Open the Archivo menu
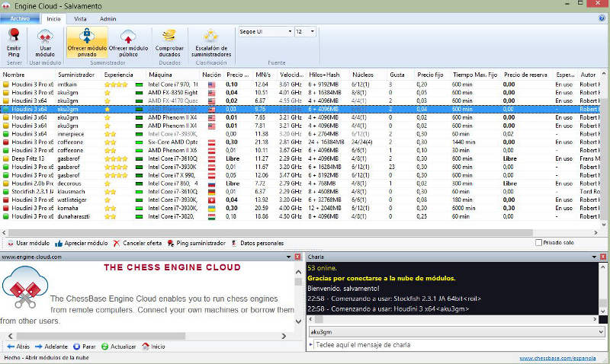Screen dimensions: 610x364 pyautogui.click(x=20, y=18)
